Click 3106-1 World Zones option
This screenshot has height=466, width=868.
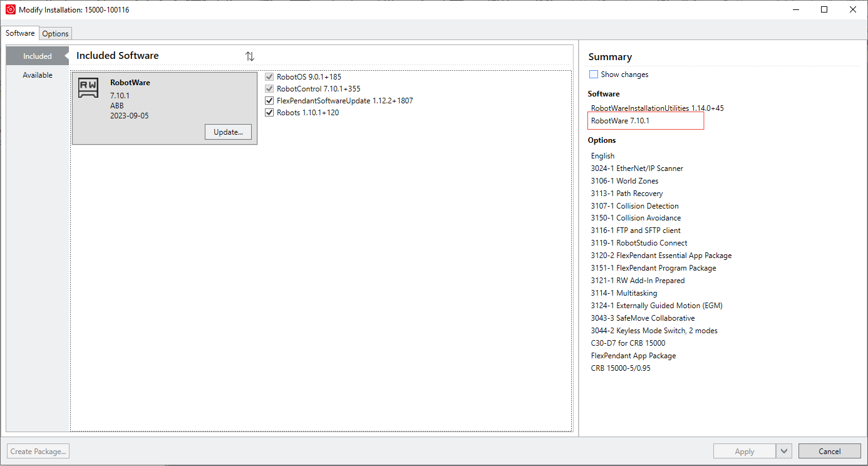point(624,181)
